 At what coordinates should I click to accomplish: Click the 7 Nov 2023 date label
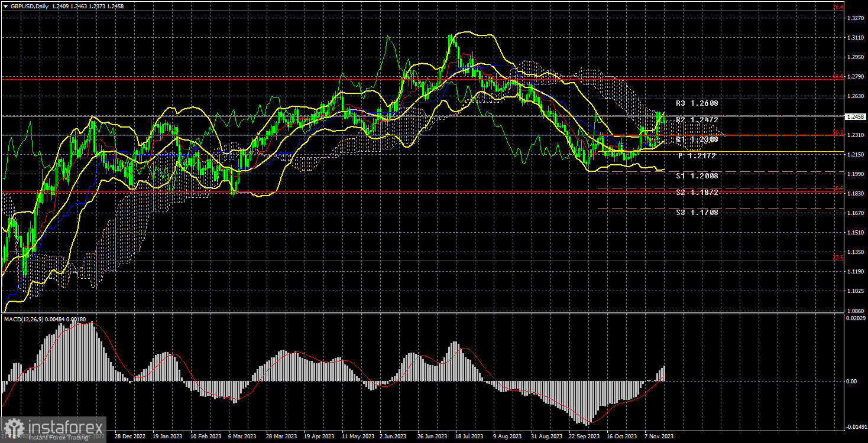[x=658, y=437]
